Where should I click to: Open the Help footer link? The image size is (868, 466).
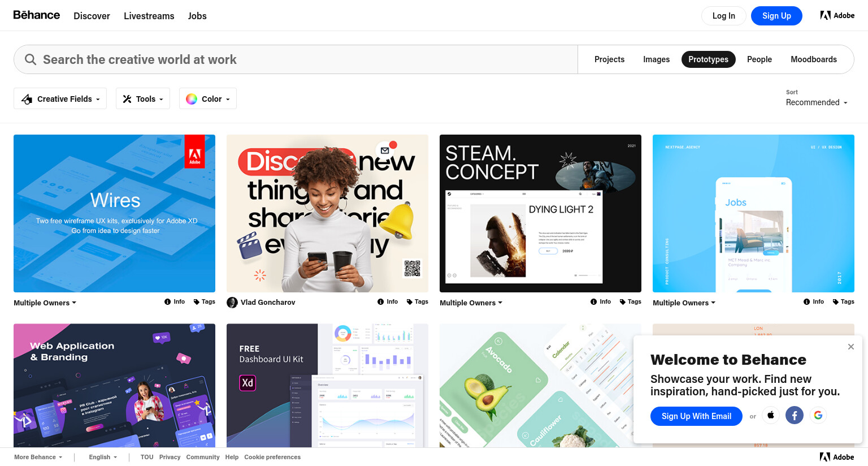pyautogui.click(x=232, y=457)
